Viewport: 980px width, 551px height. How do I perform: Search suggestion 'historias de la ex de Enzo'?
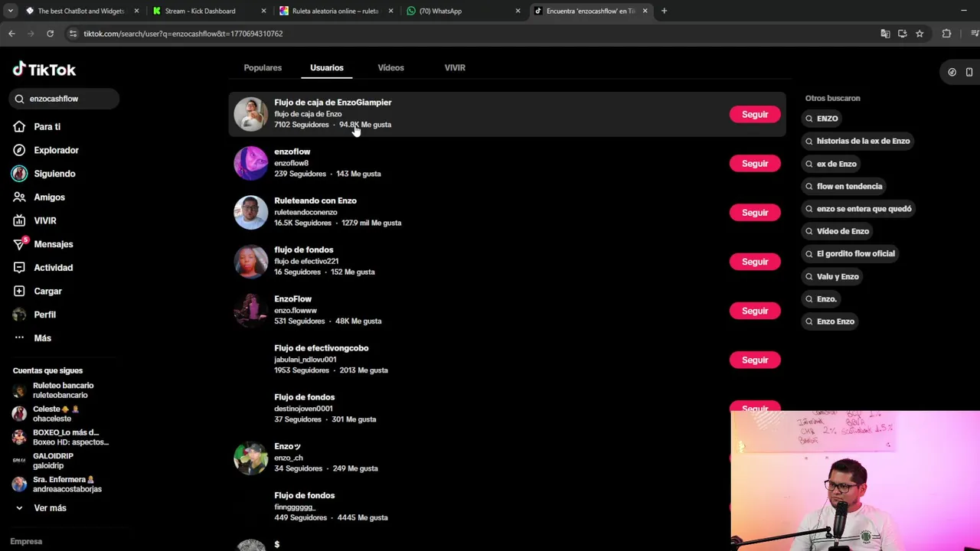(857, 141)
